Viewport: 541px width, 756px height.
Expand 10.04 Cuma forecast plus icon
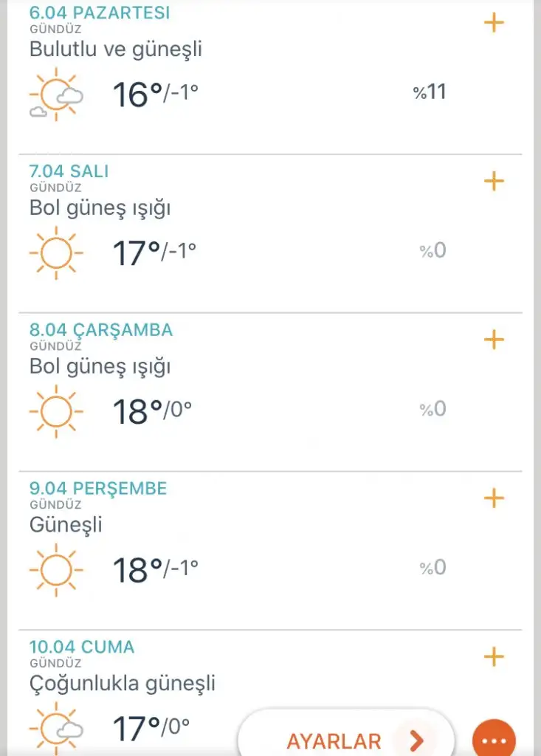click(494, 656)
